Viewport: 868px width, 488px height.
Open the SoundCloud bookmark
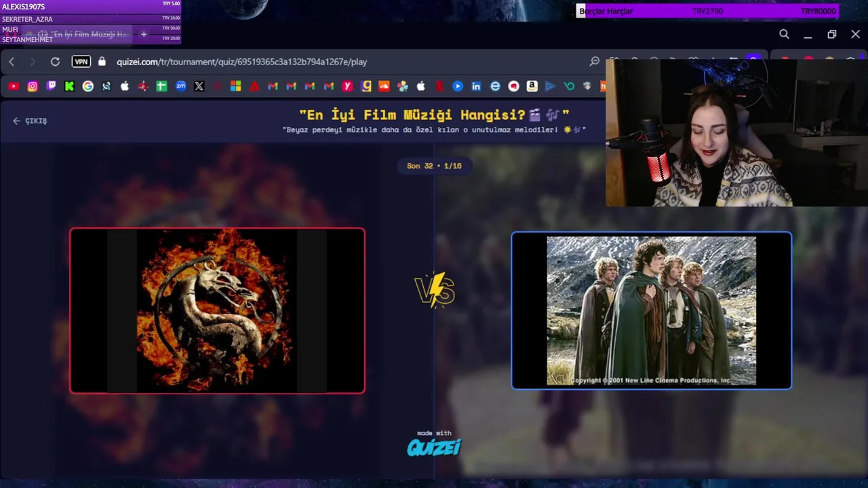pos(384,86)
